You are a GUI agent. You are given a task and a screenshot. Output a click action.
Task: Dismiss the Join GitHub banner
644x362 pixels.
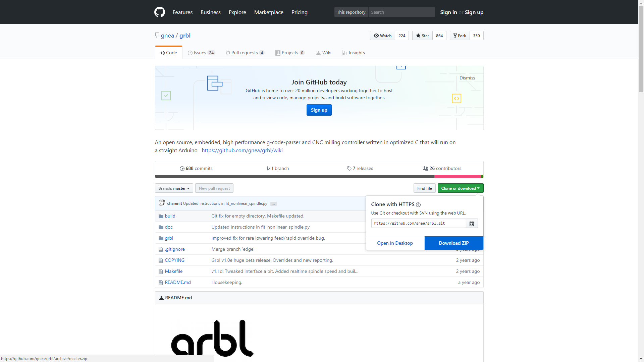point(467,78)
